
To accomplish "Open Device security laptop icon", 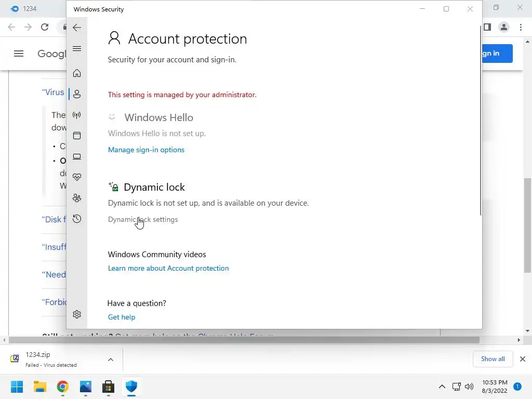I will point(77,157).
